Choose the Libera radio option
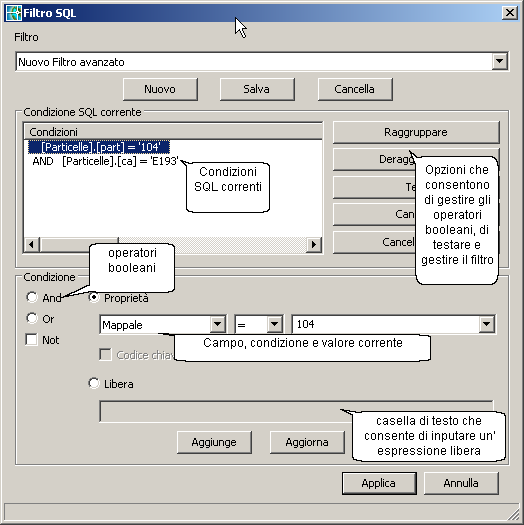 [x=94, y=383]
